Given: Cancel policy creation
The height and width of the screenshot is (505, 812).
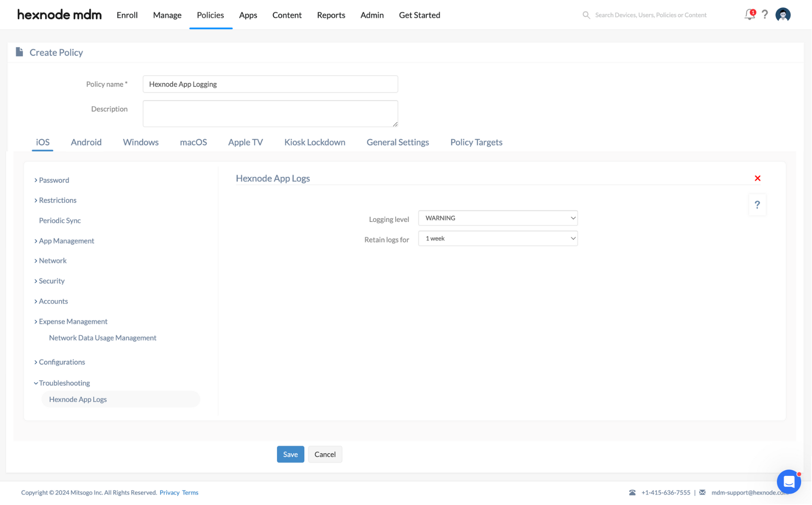Looking at the screenshot, I should point(325,455).
